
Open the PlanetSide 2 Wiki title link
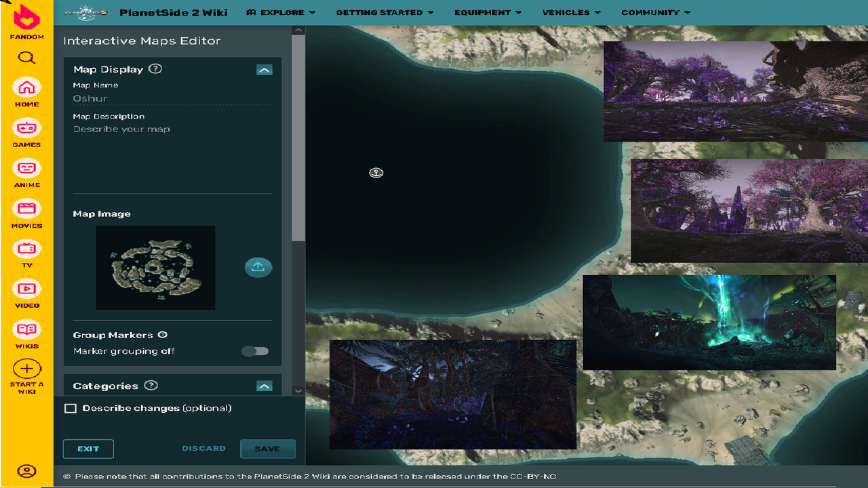click(x=174, y=12)
